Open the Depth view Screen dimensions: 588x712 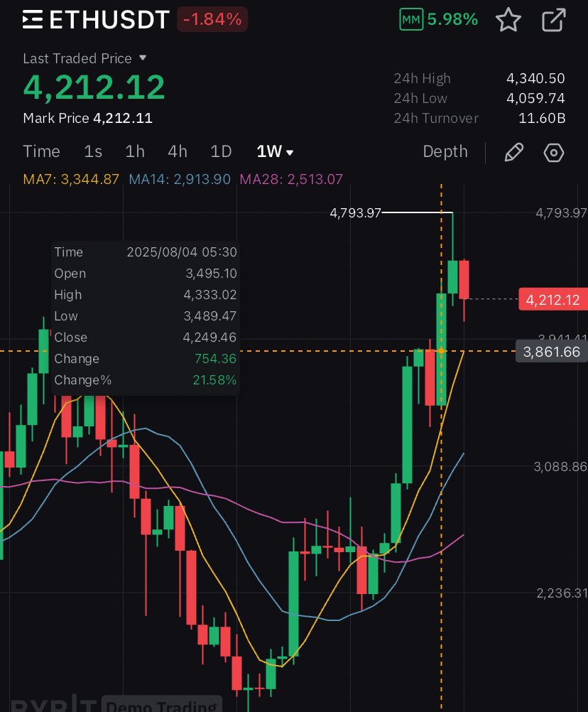tap(445, 151)
